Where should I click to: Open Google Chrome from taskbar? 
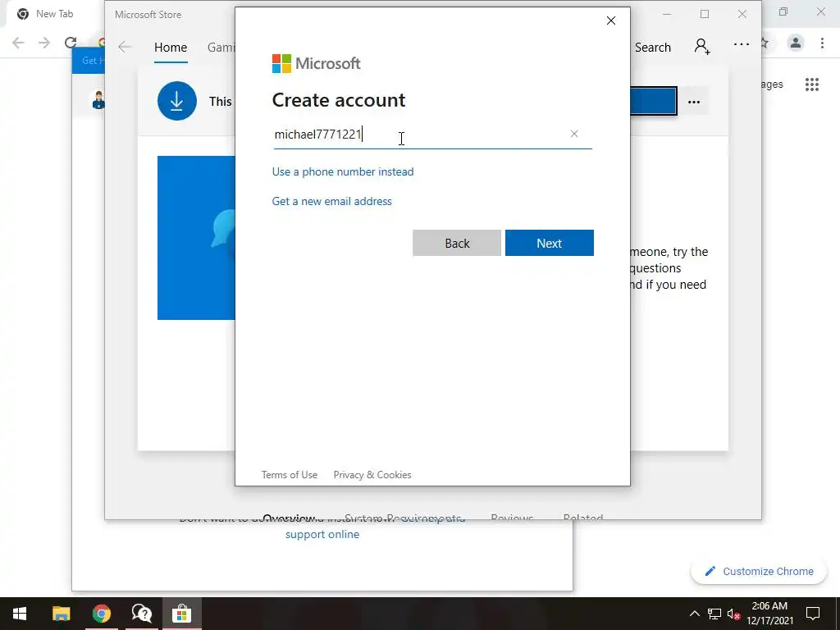pos(101,614)
